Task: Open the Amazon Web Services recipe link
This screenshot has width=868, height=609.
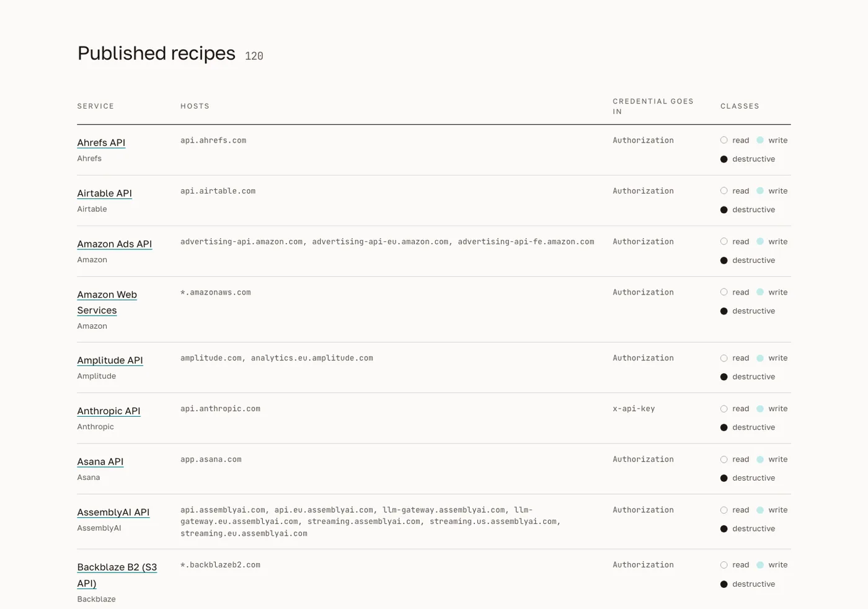Action: [x=107, y=303]
